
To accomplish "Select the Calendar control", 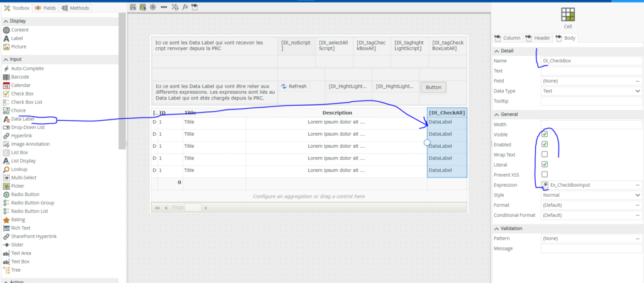I will coord(16,86).
